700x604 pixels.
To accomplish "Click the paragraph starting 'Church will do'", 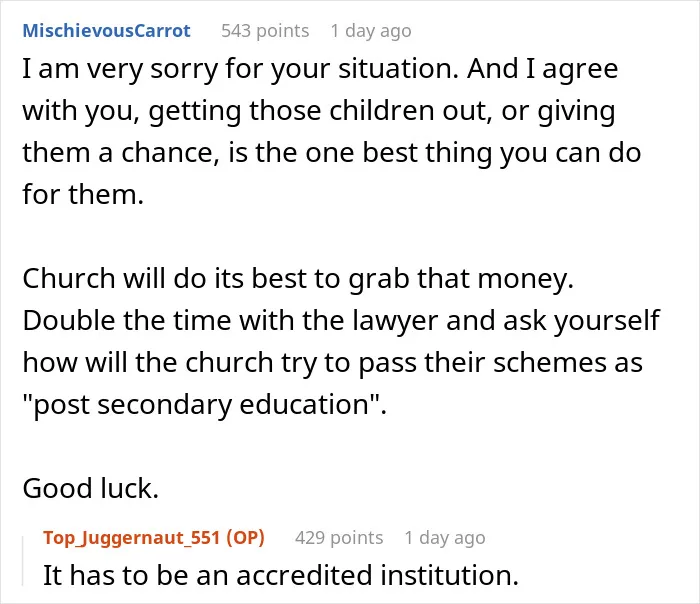I will pyautogui.click(x=341, y=341).
